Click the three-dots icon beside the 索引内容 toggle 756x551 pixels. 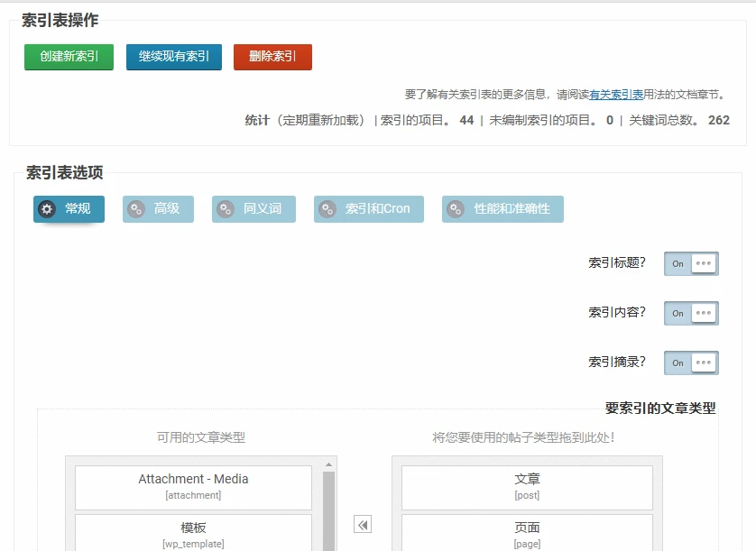point(702,313)
